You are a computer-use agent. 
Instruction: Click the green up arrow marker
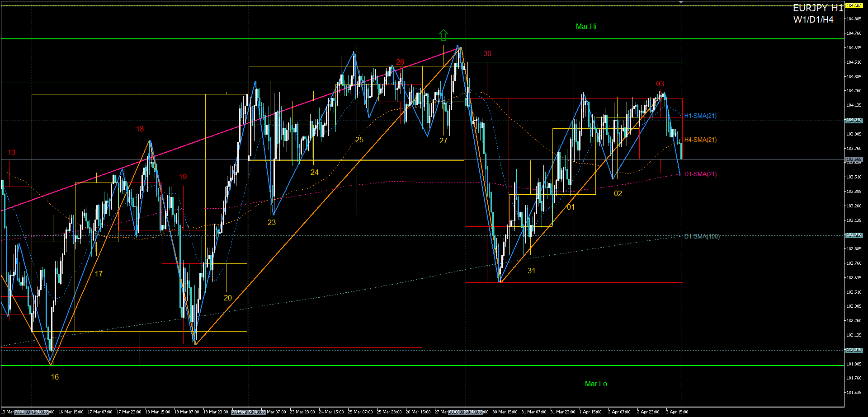[x=443, y=34]
